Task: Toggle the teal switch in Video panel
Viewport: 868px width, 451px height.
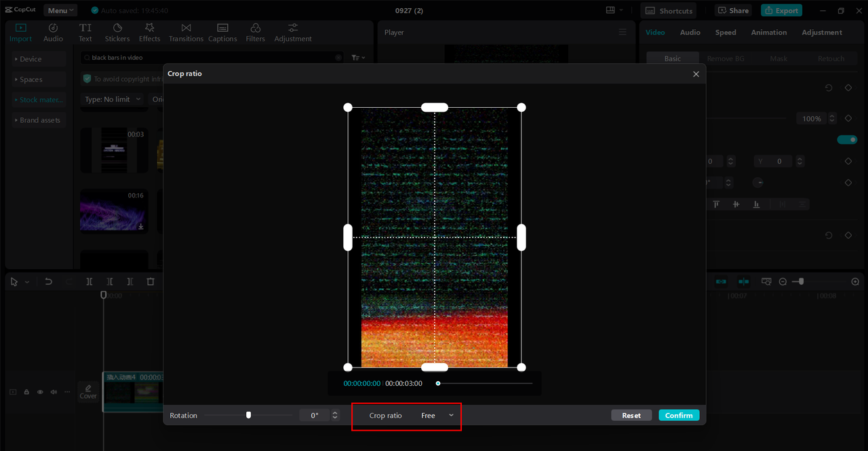Action: click(x=847, y=140)
